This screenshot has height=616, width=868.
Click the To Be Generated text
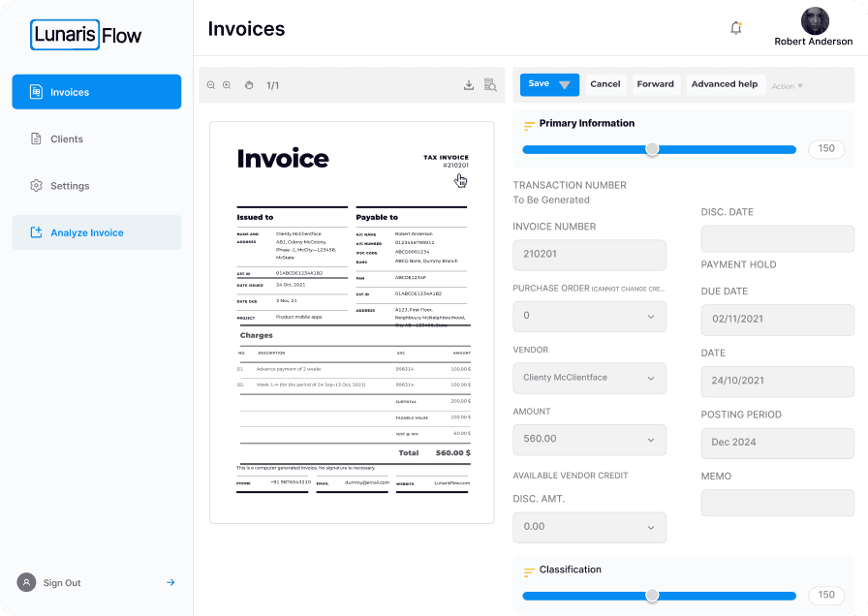click(551, 200)
